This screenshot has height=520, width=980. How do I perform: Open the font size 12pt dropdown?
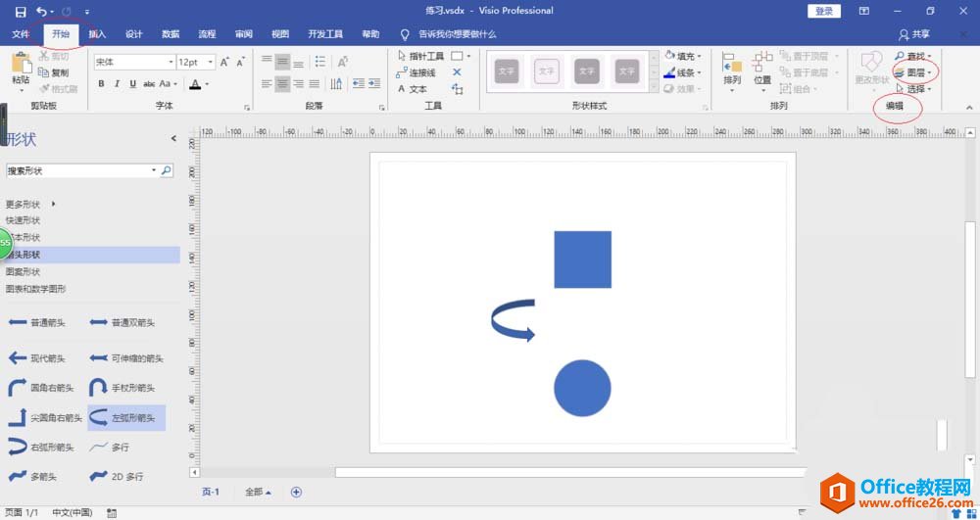(x=210, y=62)
